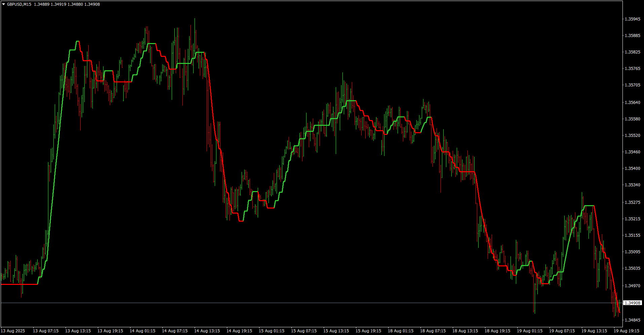Click the 13 Aug 2025 time label

(x=13, y=331)
